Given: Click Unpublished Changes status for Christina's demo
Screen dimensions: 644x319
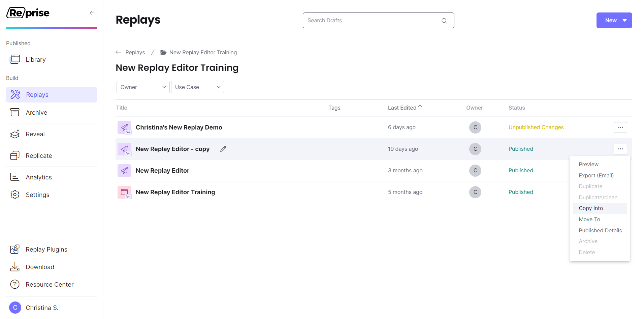Looking at the screenshot, I should point(536,127).
